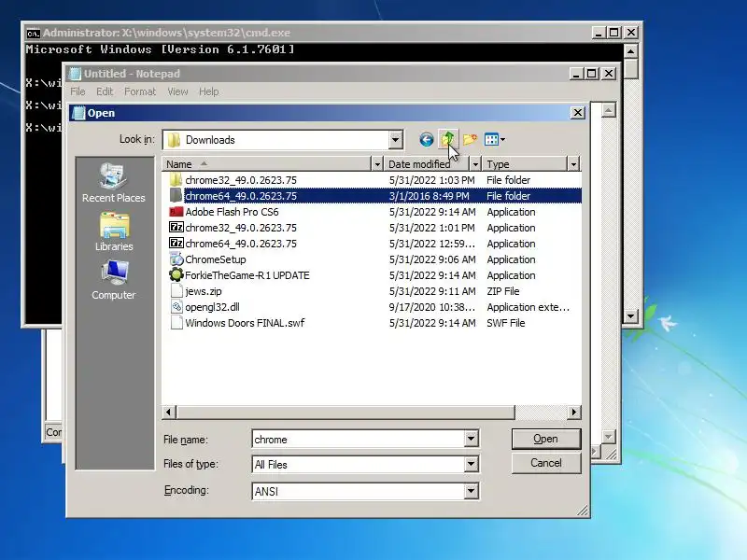Select chrome32 7z application icon

(x=176, y=227)
